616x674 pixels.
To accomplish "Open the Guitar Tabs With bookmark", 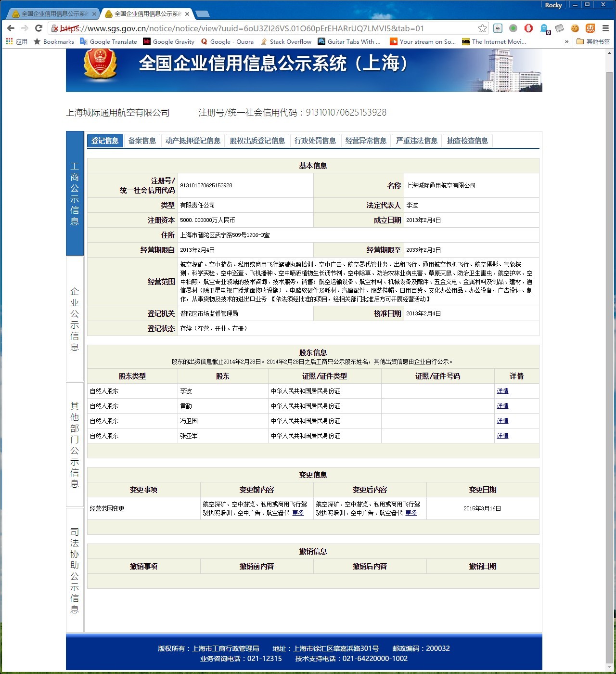I will (x=349, y=42).
